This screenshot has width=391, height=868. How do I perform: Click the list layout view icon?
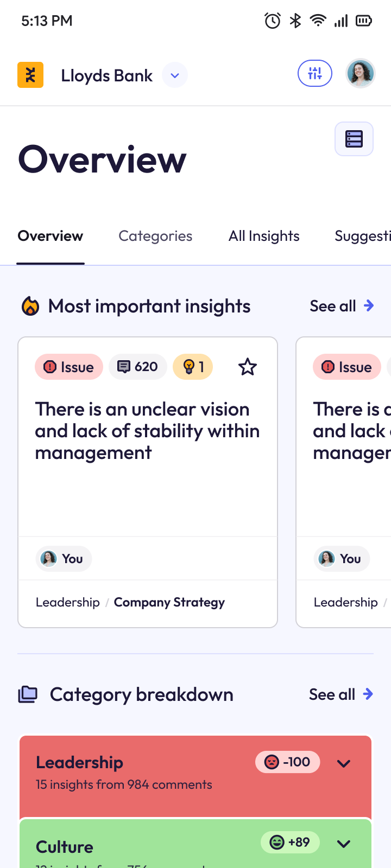pyautogui.click(x=354, y=139)
